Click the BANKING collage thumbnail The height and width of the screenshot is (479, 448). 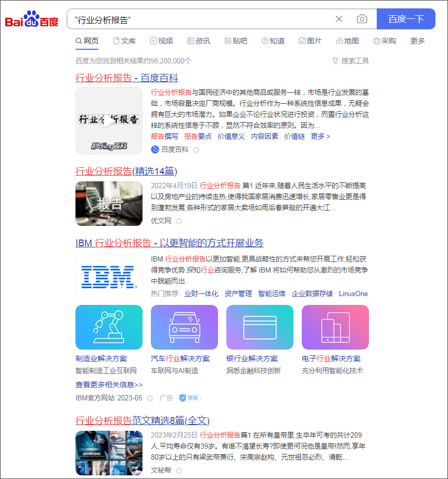click(x=109, y=453)
